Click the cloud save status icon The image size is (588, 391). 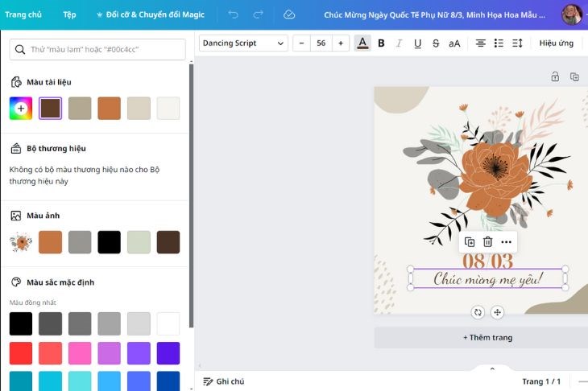click(x=289, y=14)
